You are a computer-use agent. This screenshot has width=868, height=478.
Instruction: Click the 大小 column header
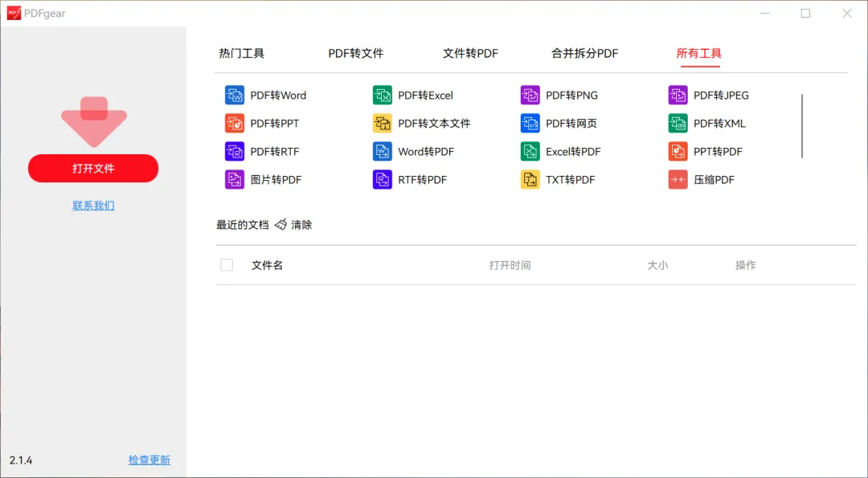point(657,265)
